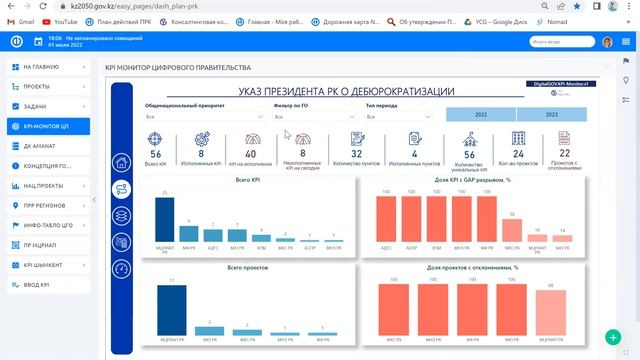Expand the НАЦ.ПРОЕКТЫ sidebar chevron
The image size is (640, 360).
pos(84,186)
